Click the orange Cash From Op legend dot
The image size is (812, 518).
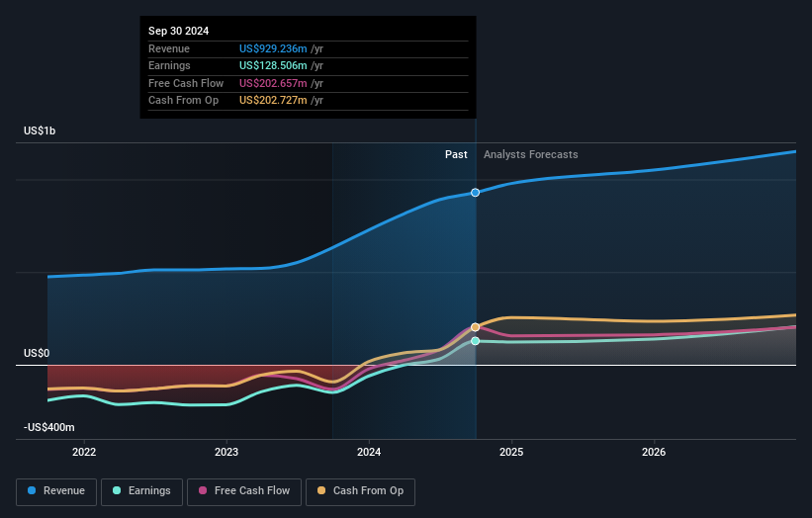[320, 490]
